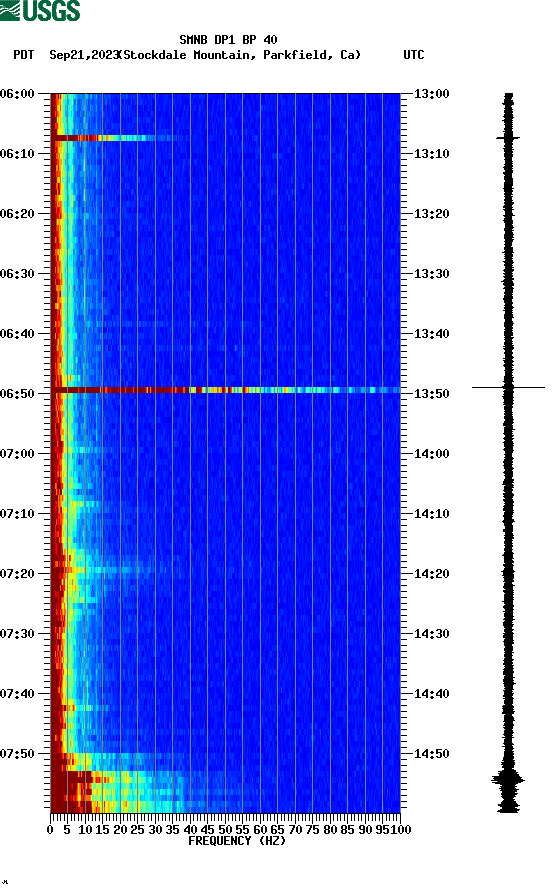Click the 06:50 PDT time label
552x893 pixels.
18,394
